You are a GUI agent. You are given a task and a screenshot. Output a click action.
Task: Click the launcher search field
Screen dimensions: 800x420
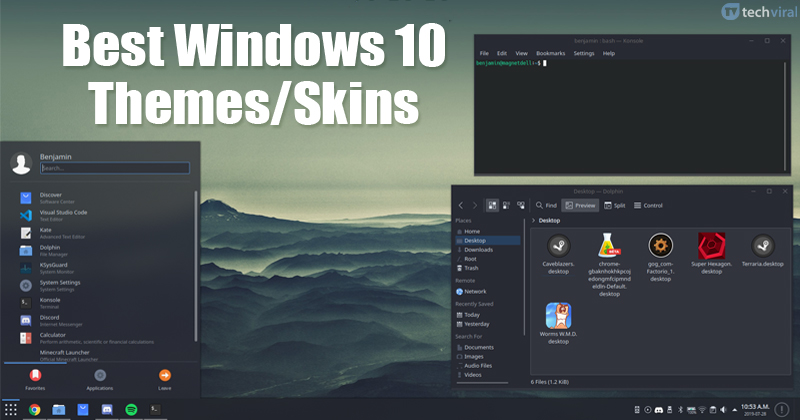pos(115,168)
